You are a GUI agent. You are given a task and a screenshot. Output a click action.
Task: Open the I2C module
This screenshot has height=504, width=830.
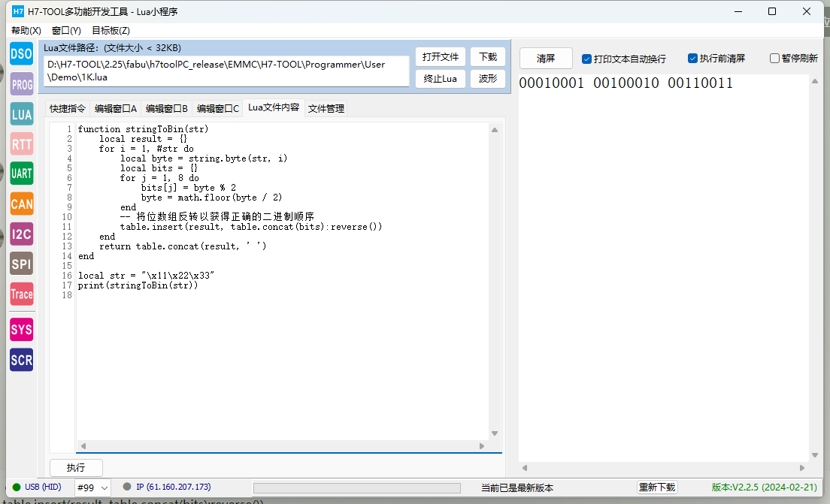pos(22,234)
